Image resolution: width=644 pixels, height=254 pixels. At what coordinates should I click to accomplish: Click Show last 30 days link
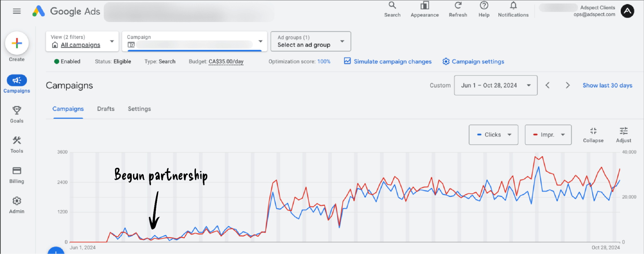point(607,85)
